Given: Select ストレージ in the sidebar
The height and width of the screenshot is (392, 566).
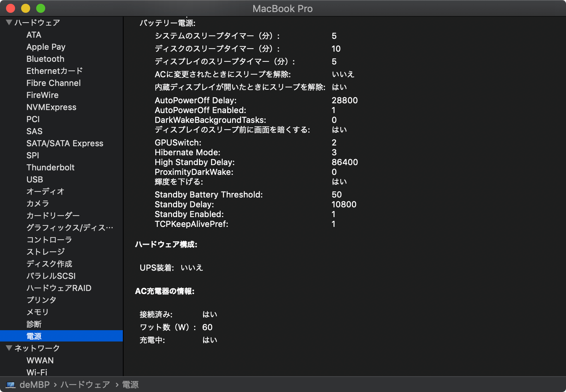Looking at the screenshot, I should (46, 252).
